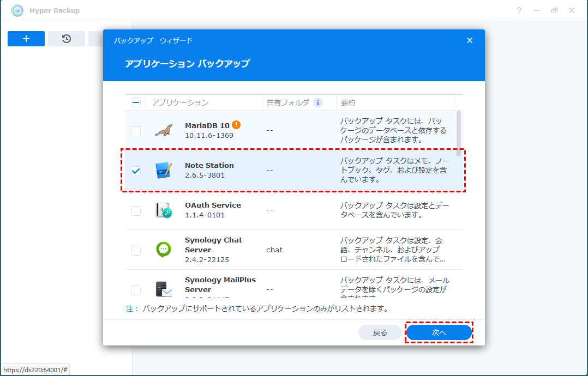Click the 共有フォルダ column header
588x376 pixels.
coord(299,102)
